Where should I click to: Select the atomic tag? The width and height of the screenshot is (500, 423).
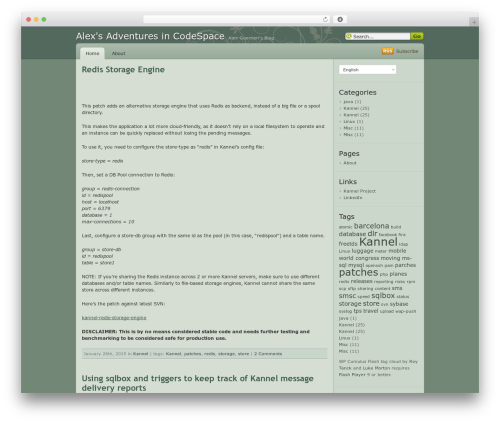coord(345,227)
